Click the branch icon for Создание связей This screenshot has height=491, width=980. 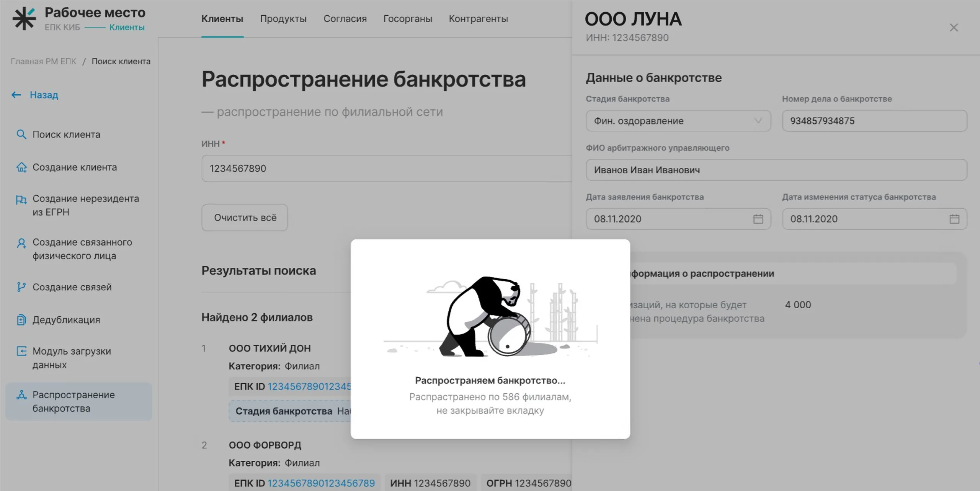tap(21, 287)
